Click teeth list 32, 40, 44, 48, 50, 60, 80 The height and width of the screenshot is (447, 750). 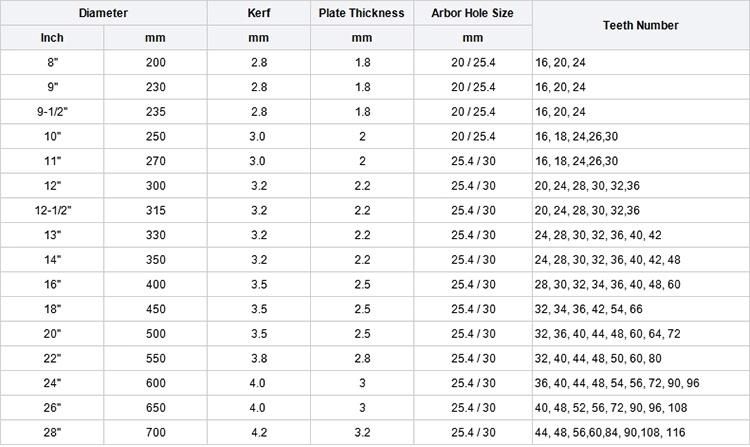click(598, 359)
